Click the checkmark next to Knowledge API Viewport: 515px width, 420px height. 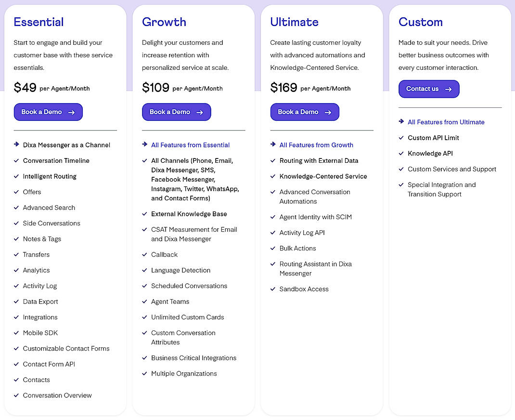coord(401,153)
